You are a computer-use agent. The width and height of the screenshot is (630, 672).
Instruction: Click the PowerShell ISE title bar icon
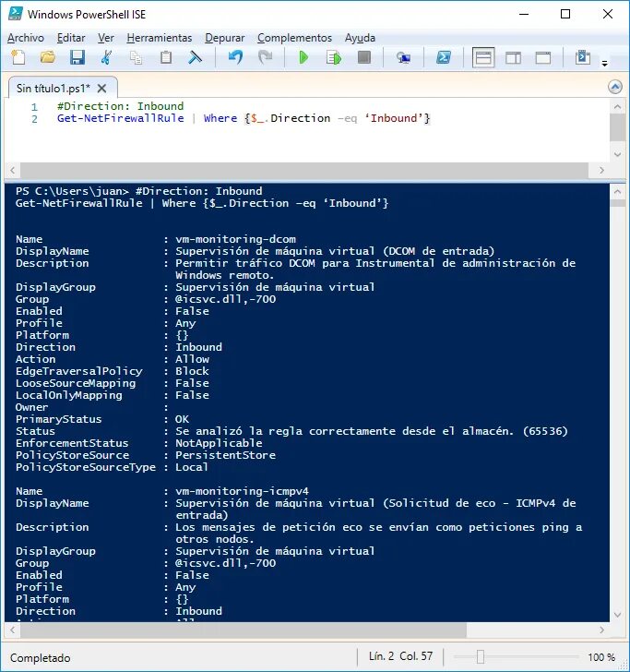(16, 14)
